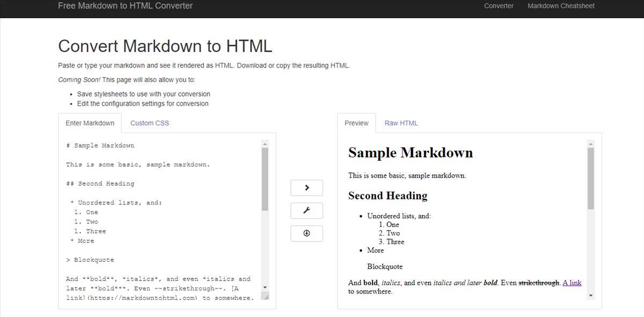Open the Converter page from the navigation bar
The height and width of the screenshot is (317, 644).
(499, 6)
